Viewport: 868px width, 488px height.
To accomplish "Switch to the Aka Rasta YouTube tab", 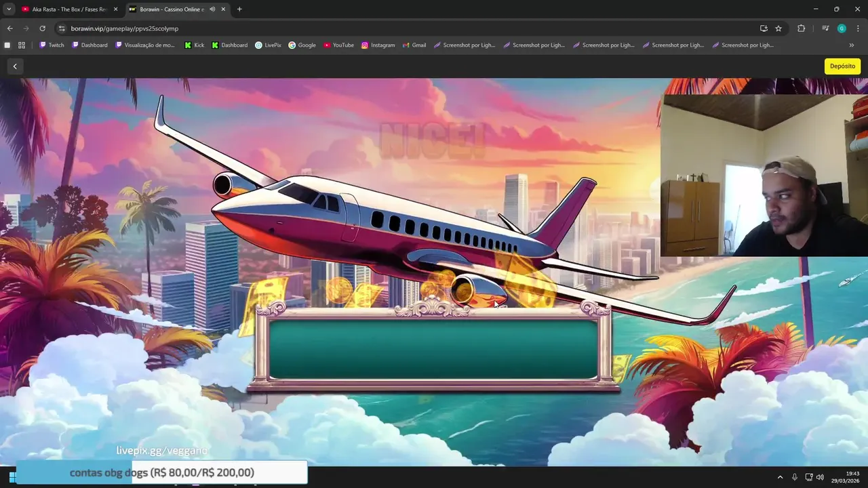I will pos(69,9).
